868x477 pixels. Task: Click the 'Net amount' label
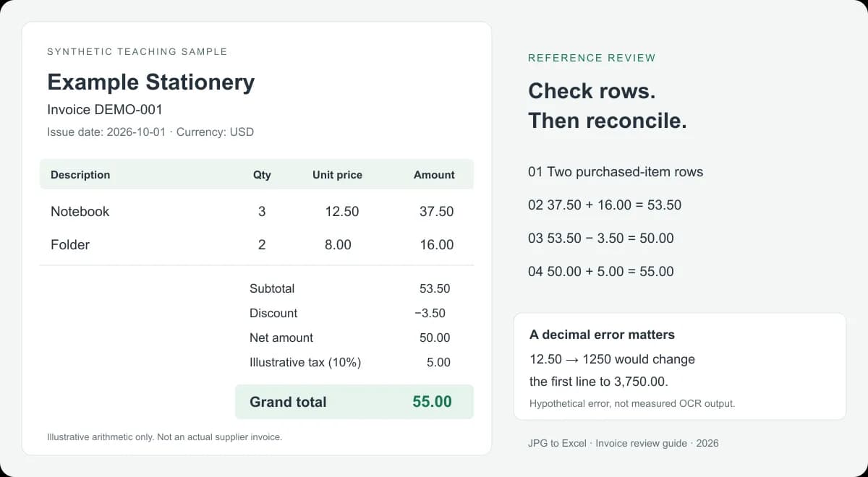pyautogui.click(x=281, y=338)
